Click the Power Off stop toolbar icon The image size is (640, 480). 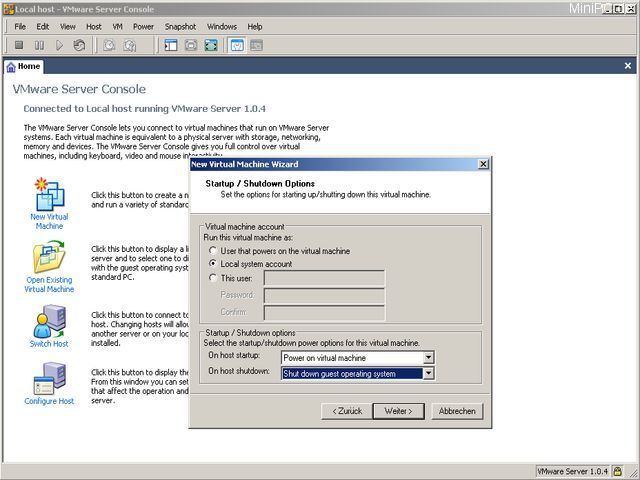20,45
